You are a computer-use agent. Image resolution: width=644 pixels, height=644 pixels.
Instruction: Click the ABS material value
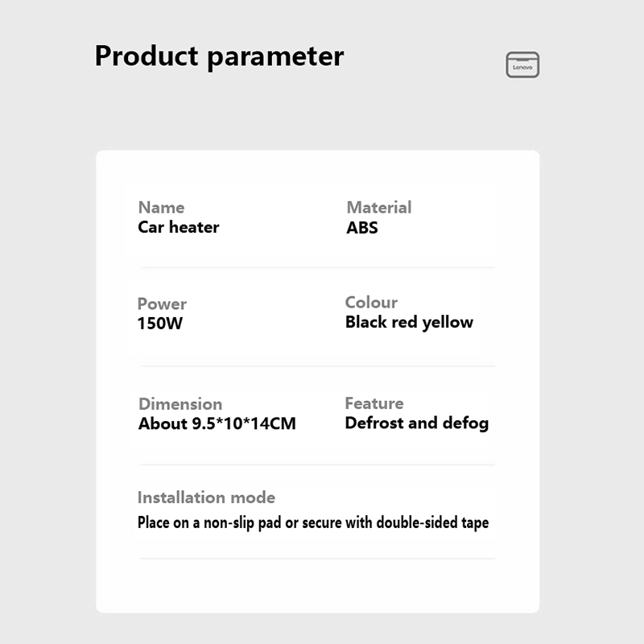[361, 228]
